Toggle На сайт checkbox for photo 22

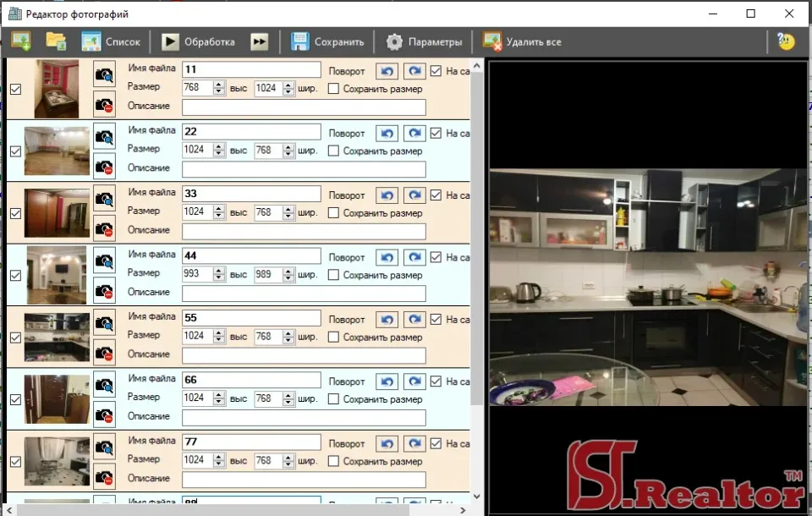point(436,133)
